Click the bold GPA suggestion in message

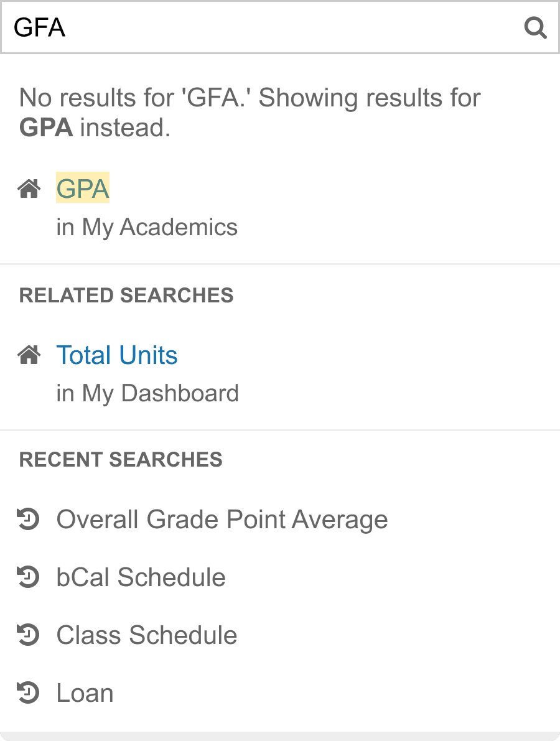(46, 128)
